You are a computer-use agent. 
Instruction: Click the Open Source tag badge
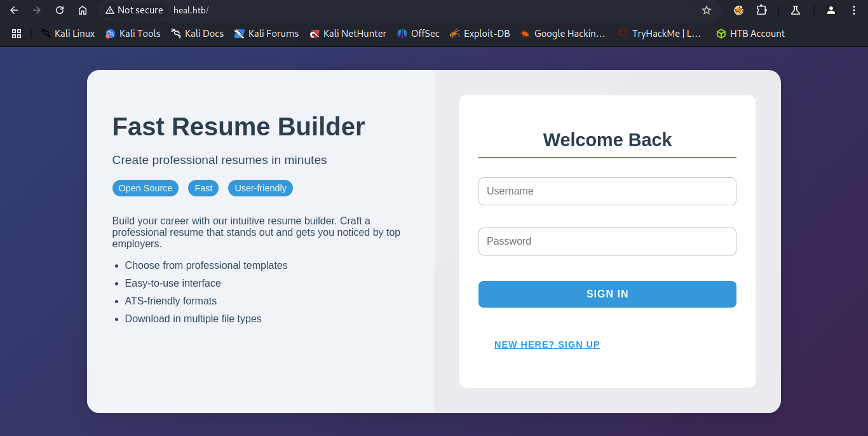[x=146, y=188]
